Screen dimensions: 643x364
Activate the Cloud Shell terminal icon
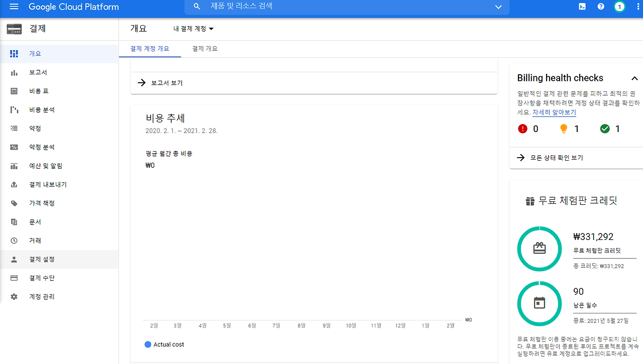click(582, 7)
